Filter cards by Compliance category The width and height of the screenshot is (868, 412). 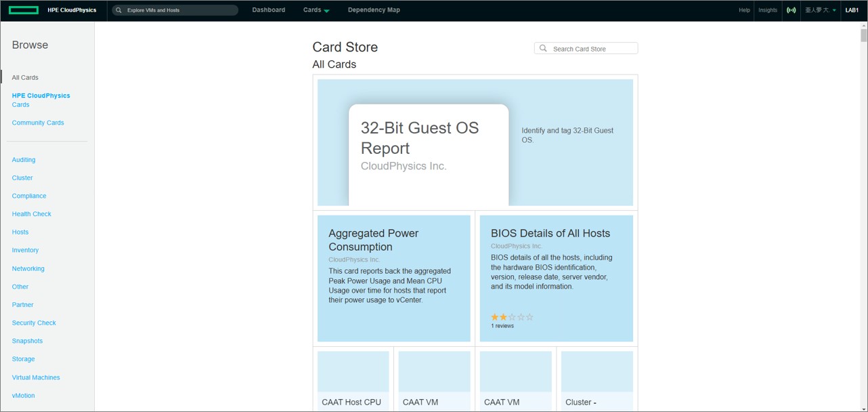(29, 196)
